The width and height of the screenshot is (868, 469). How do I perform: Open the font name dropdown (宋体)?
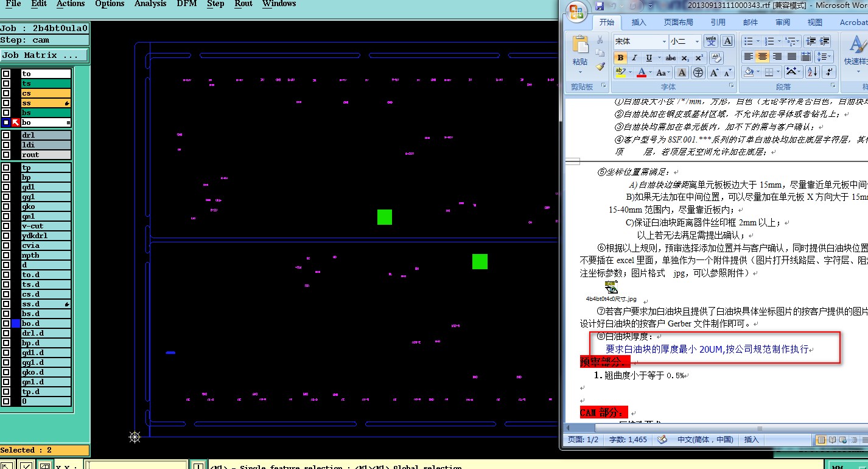[664, 41]
